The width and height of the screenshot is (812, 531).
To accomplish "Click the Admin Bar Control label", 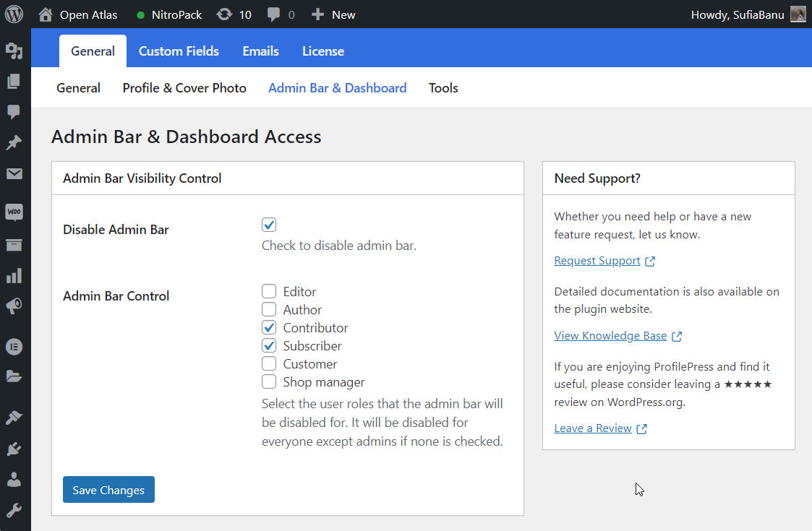I will pyautogui.click(x=116, y=296).
